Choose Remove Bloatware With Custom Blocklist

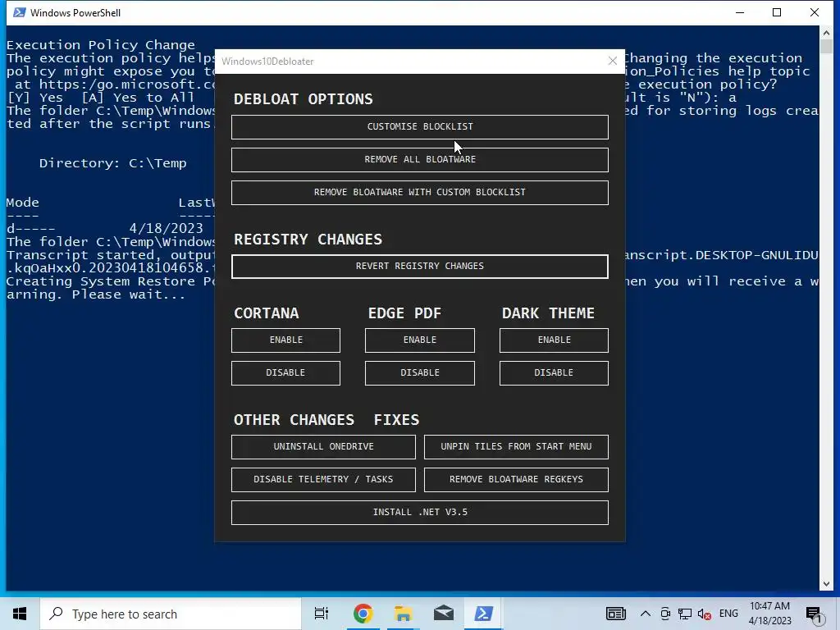coord(419,192)
